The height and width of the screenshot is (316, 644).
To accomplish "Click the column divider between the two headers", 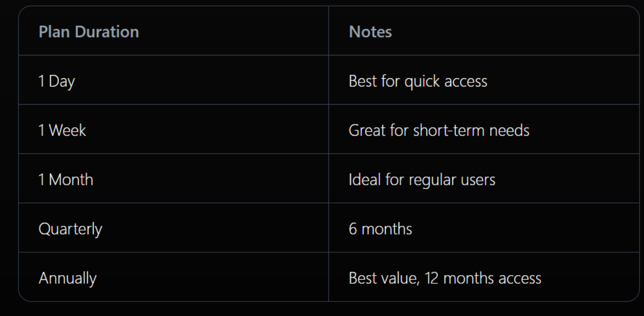I will [x=328, y=32].
